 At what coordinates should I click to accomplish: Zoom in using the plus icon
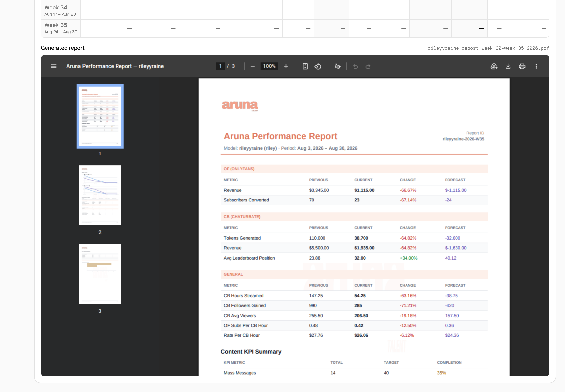point(286,66)
